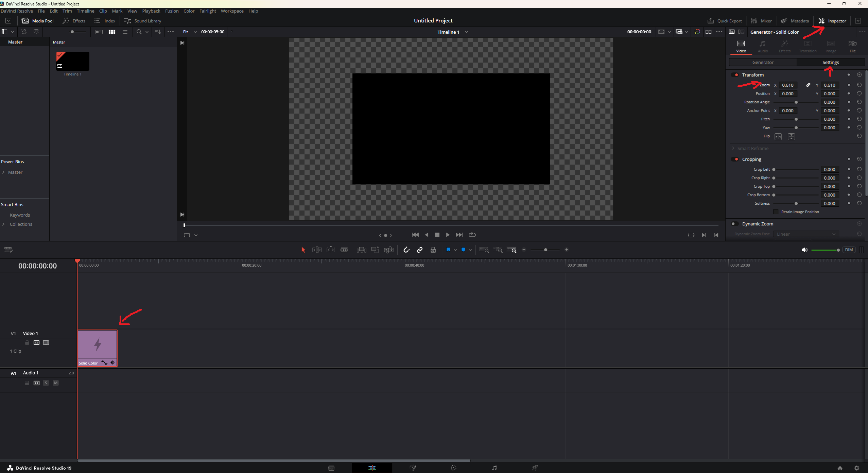Screen dimensions: 868x473
Task: Add a Zoom keyframe diamond
Action: click(849, 85)
